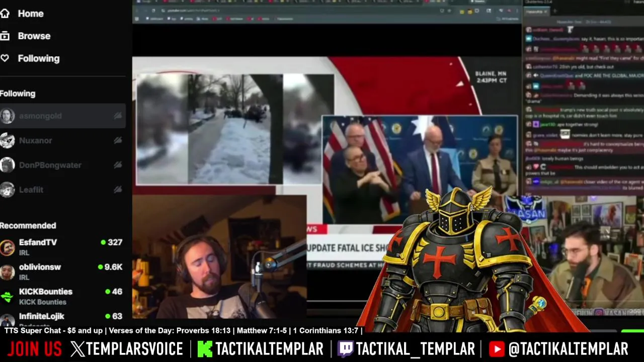Click the IRL category under oblivionsw
This screenshot has height=362, width=644.
point(24,277)
